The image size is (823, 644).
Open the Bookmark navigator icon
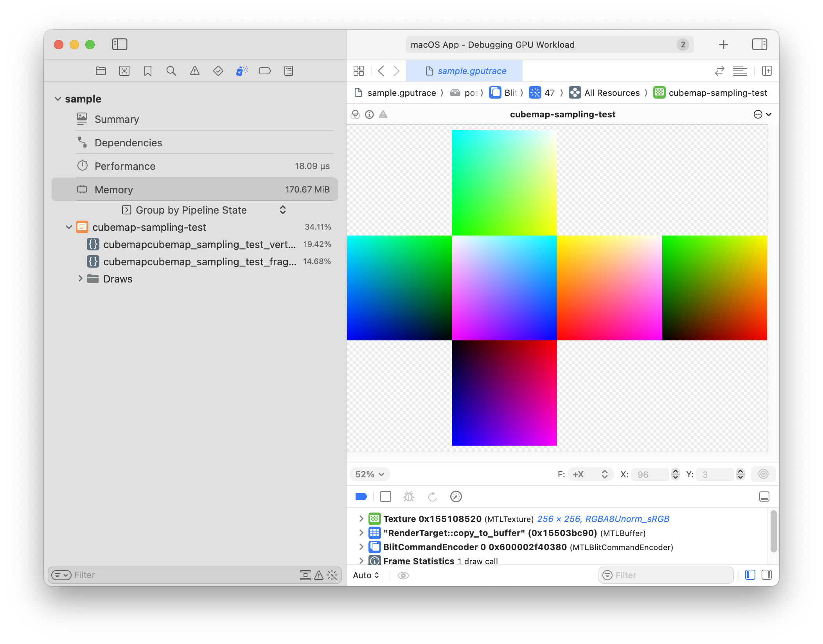click(148, 71)
